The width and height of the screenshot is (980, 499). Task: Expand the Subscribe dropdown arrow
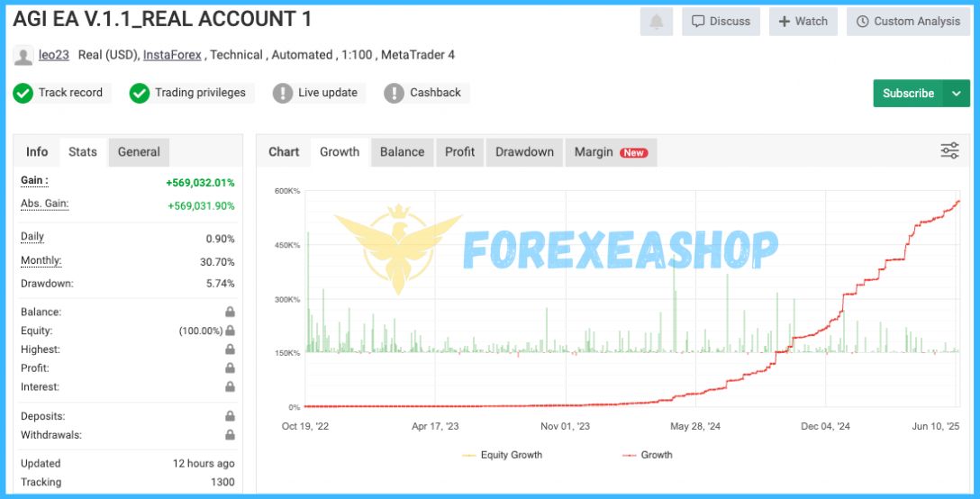(x=957, y=94)
